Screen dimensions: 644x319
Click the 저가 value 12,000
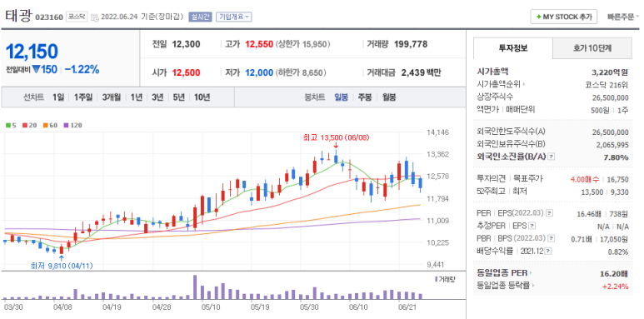[x=259, y=72]
